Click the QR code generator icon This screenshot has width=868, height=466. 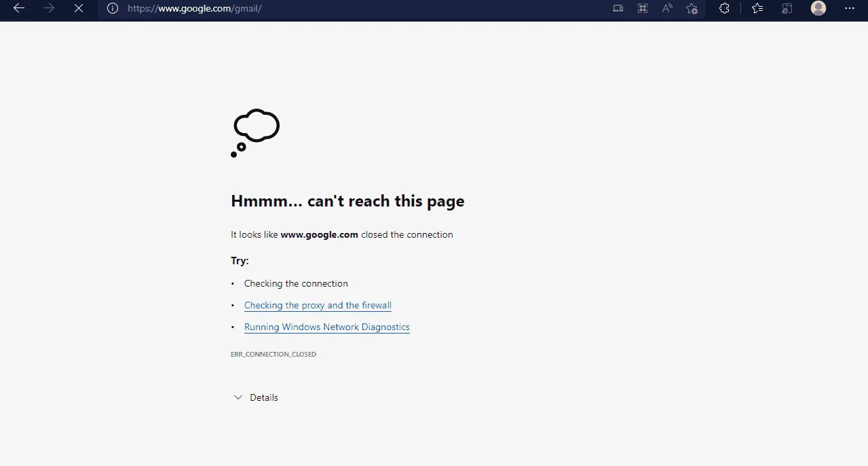(x=642, y=8)
